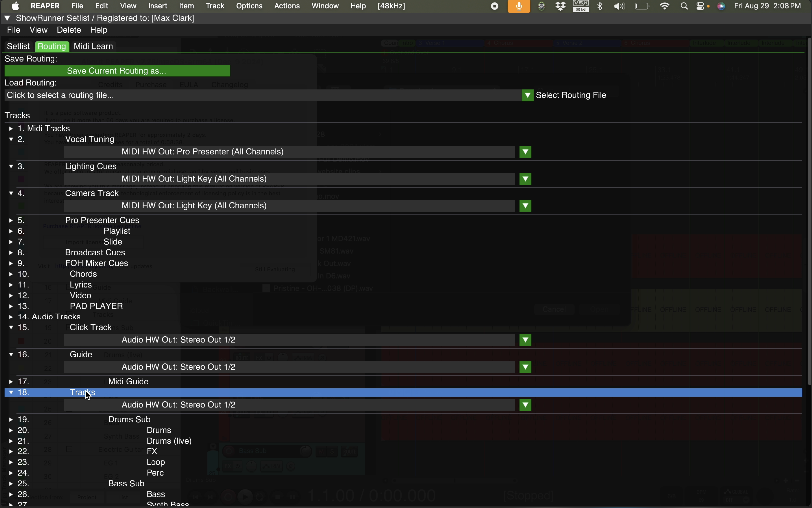Collapse the Vocal Tuning track entry
This screenshot has width=812, height=508.
click(x=11, y=139)
